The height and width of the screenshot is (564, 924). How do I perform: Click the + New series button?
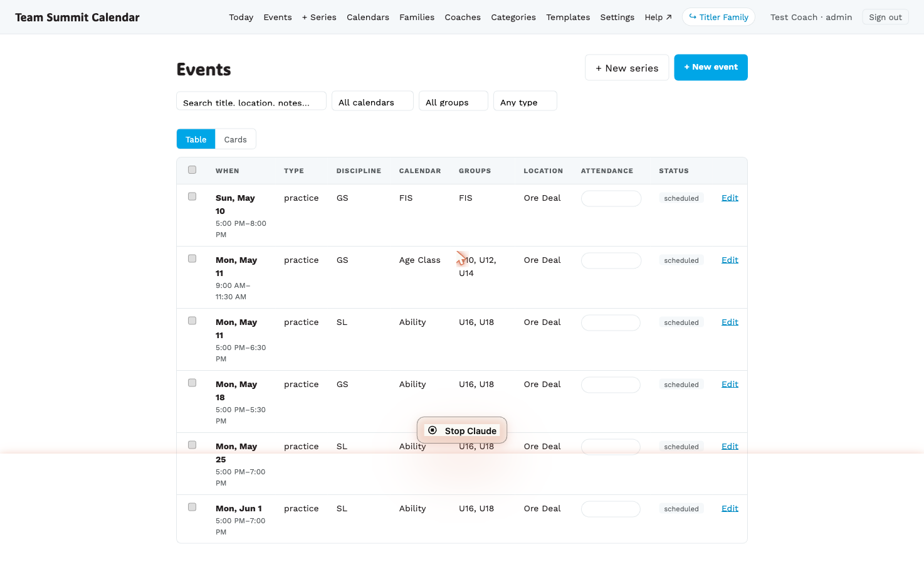627,68
